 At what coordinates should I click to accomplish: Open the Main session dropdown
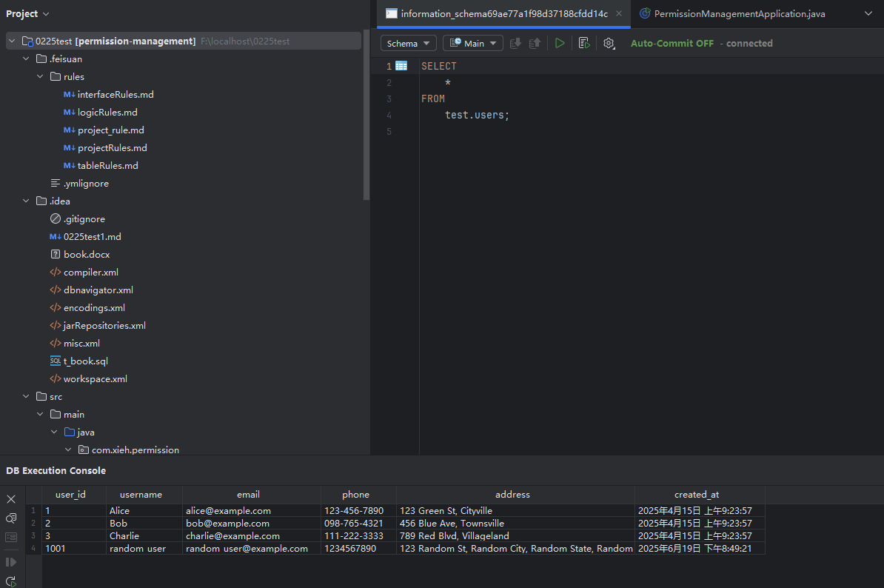pos(472,44)
